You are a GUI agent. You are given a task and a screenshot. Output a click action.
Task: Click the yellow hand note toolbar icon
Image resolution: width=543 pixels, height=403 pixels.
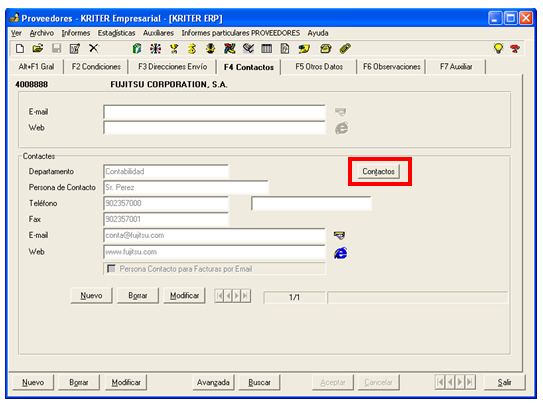(x=304, y=49)
